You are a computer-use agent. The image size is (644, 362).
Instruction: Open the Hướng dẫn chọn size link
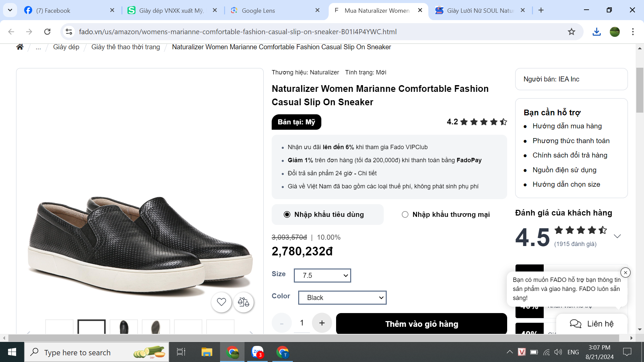(566, 184)
